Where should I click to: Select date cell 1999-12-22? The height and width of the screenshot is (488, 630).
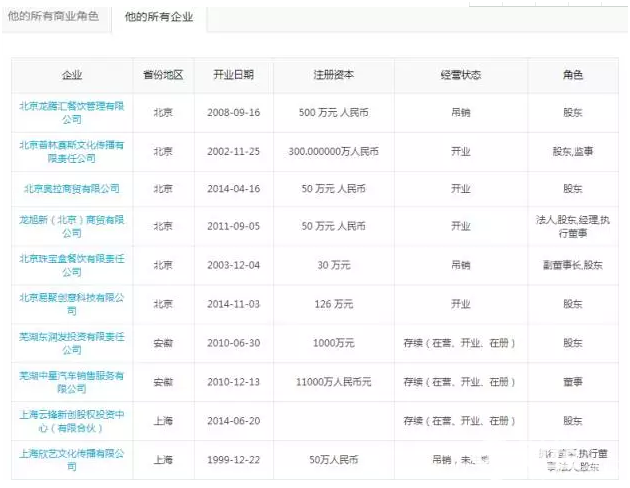point(233,460)
